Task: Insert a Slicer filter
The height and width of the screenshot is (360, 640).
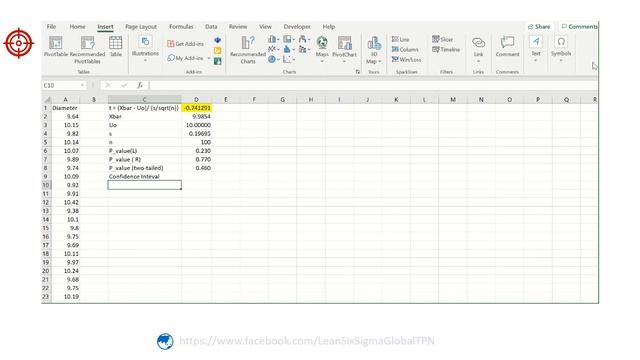Action: point(443,39)
